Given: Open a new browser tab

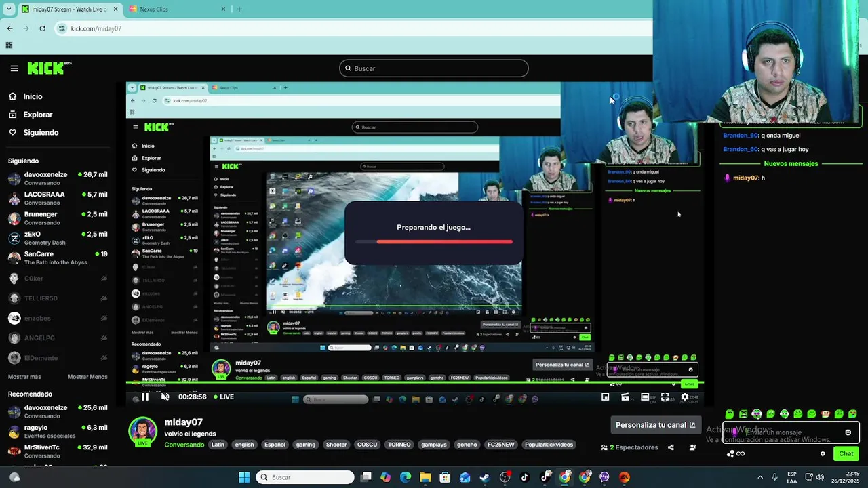Looking at the screenshot, I should tap(239, 9).
